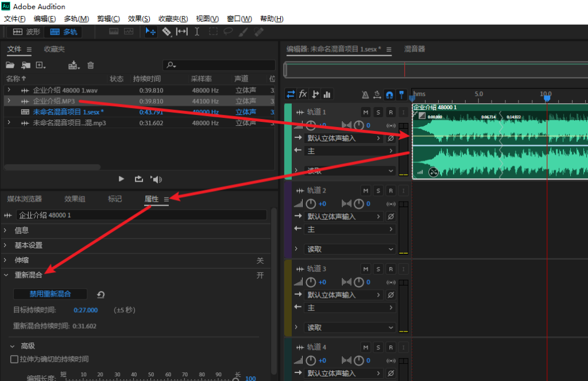This screenshot has height=381, width=588.
Task: Open the 效果(S) menu
Action: click(x=138, y=19)
